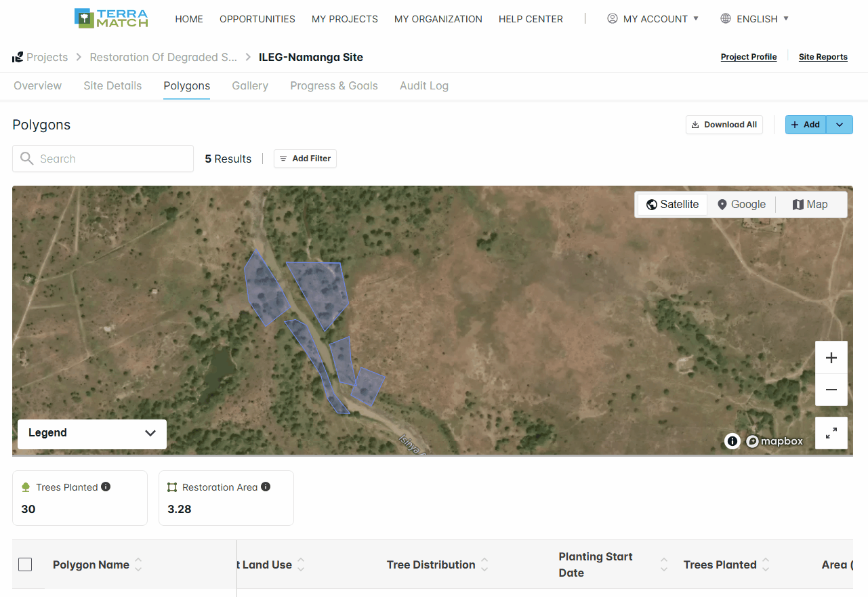868x597 pixels.
Task: Click Download All button
Action: pyautogui.click(x=724, y=125)
